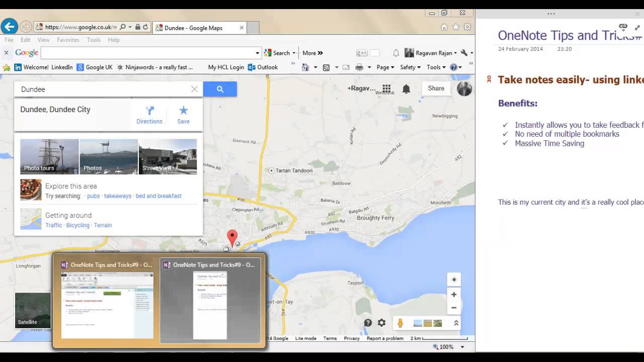
Task: Open the Ninjawords favorite link
Action: pos(155,67)
